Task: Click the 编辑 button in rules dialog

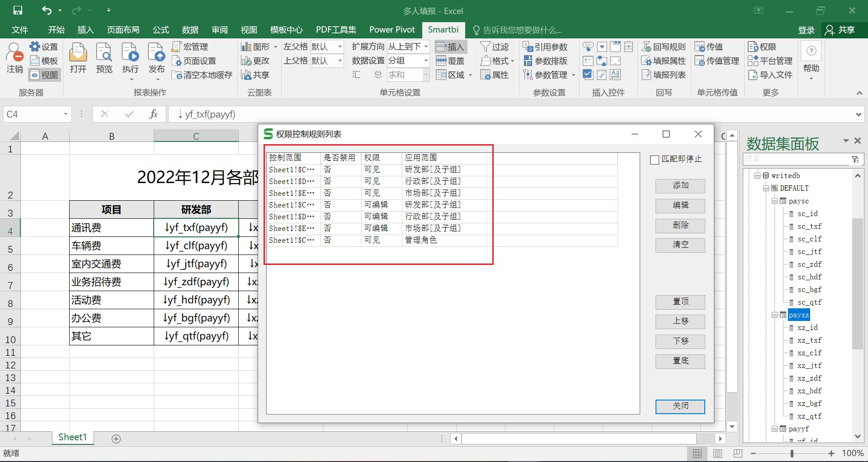Action: [680, 206]
